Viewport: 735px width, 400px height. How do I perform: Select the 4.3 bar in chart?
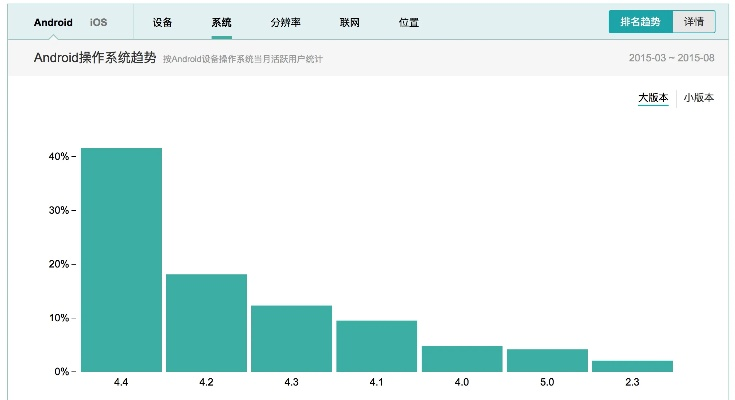(291, 338)
